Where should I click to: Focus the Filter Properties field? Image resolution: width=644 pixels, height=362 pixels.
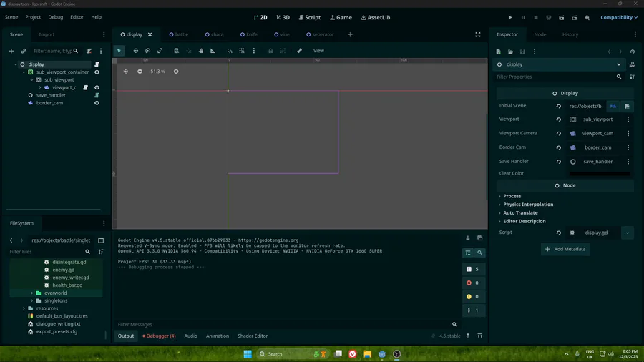point(560,77)
